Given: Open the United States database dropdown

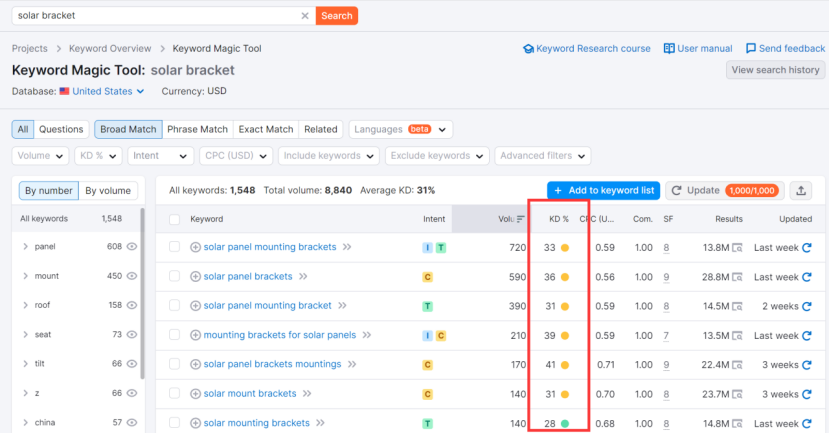Looking at the screenshot, I should [x=102, y=91].
